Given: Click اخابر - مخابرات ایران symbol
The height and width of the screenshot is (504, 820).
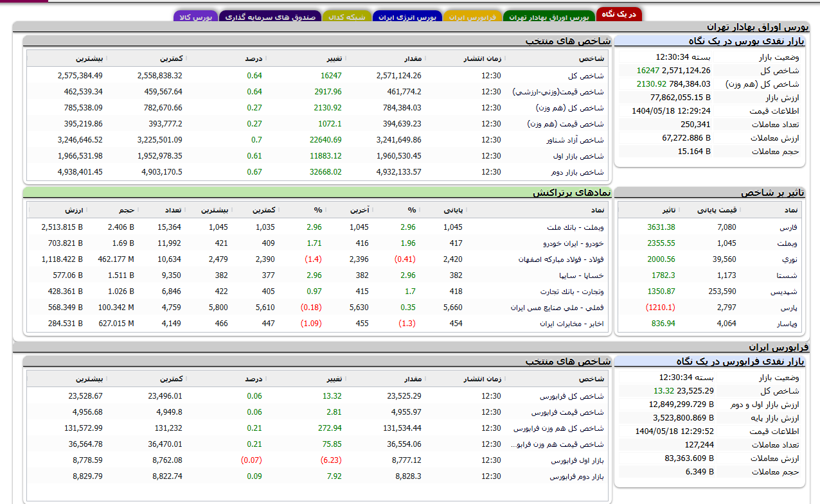Looking at the screenshot, I should tap(572, 324).
